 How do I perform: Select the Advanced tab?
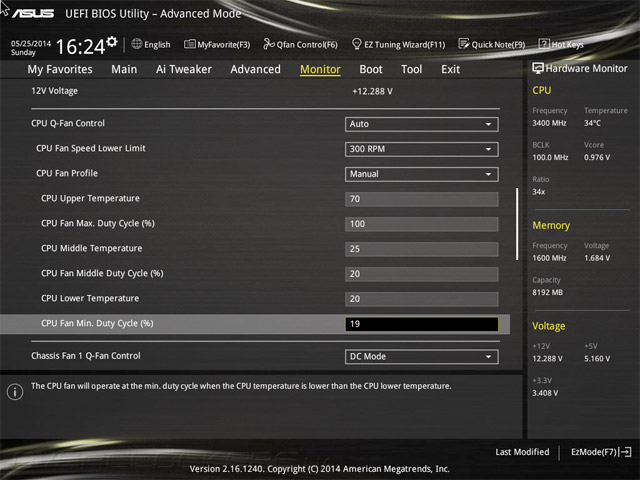click(x=256, y=69)
